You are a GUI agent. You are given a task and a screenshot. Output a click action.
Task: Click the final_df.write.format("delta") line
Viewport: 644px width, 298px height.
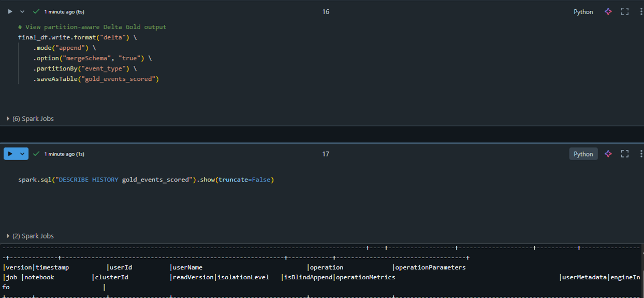pyautogui.click(x=77, y=37)
